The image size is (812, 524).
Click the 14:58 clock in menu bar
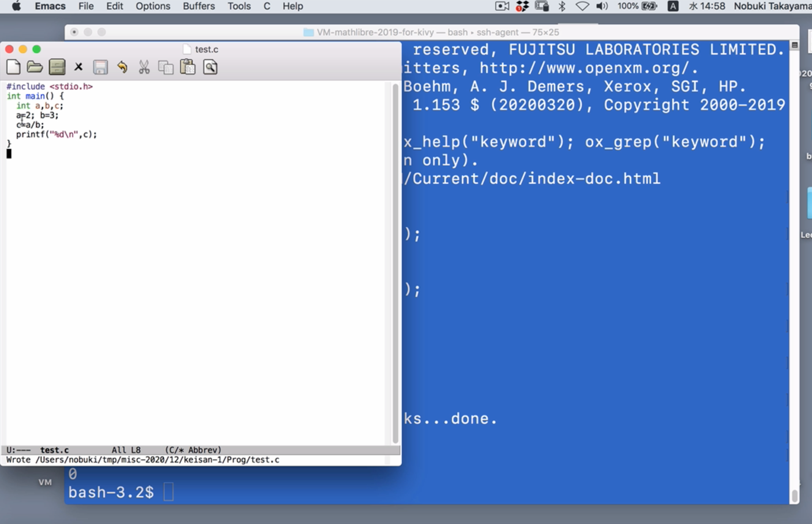point(707,6)
